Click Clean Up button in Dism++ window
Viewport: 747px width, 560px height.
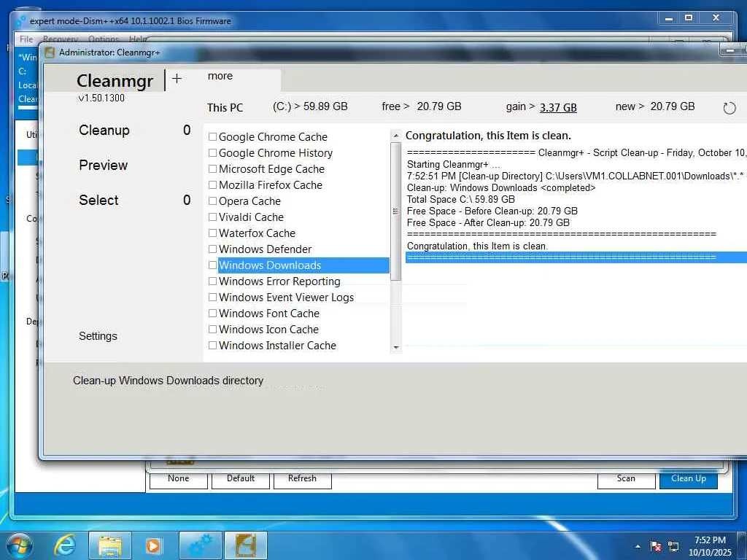pos(689,480)
